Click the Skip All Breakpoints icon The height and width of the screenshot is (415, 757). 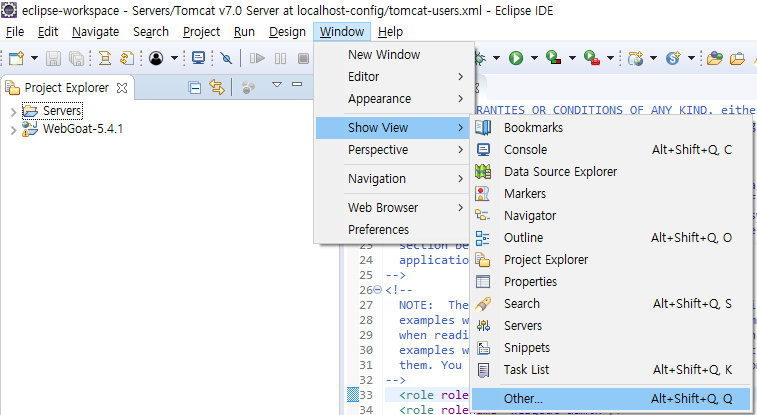point(226,58)
